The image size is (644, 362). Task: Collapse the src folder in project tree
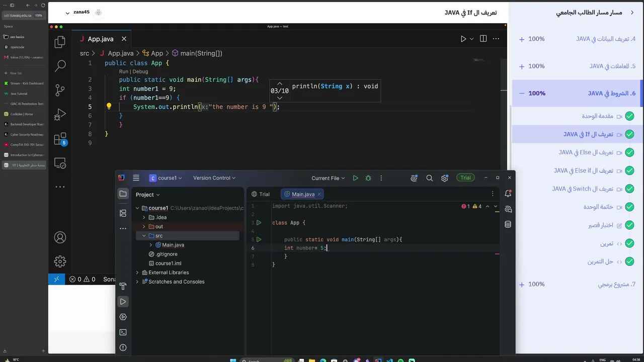point(144,236)
